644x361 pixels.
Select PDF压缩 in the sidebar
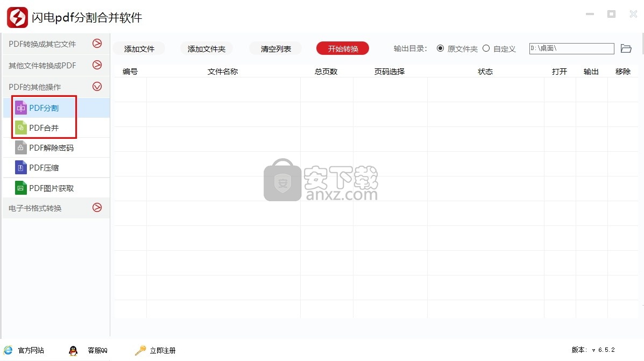(56, 167)
